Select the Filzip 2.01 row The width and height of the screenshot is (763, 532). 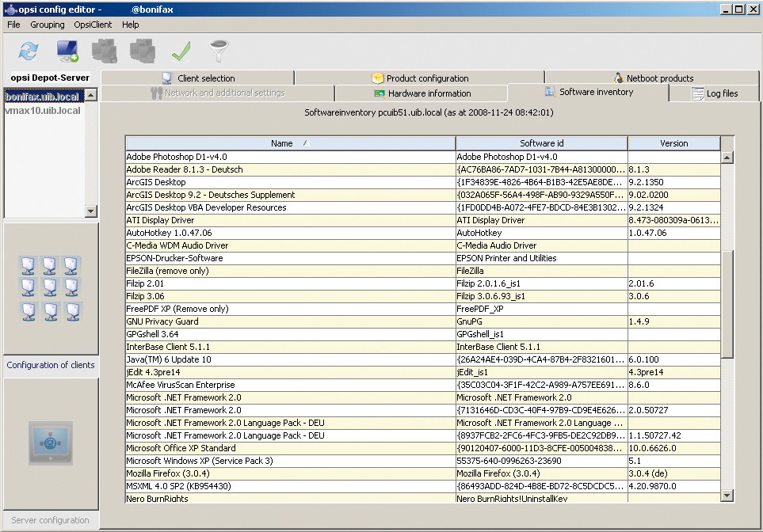tap(423, 283)
